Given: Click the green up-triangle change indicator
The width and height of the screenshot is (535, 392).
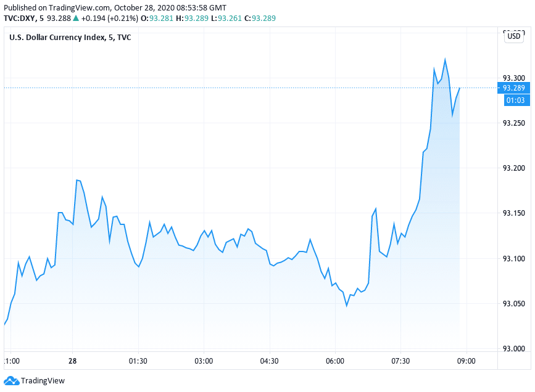Looking at the screenshot, I should (75, 18).
